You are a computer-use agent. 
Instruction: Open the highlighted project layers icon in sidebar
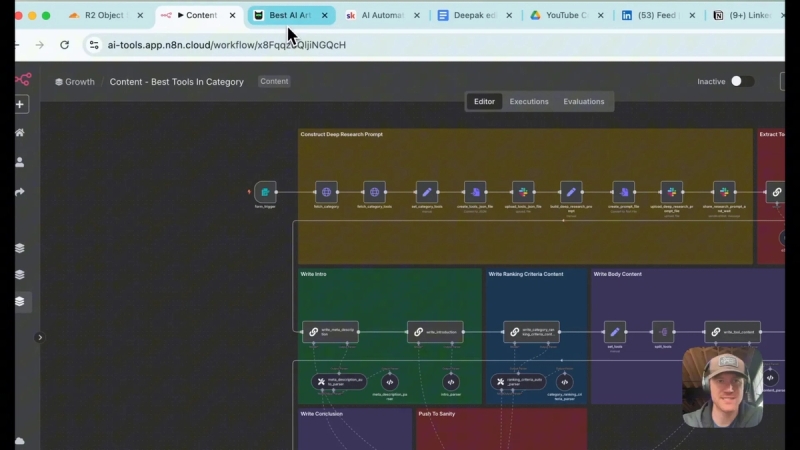20,302
